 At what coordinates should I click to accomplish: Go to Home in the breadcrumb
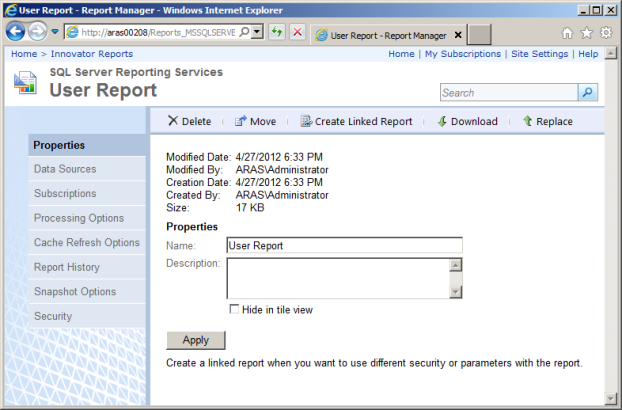pyautogui.click(x=24, y=54)
